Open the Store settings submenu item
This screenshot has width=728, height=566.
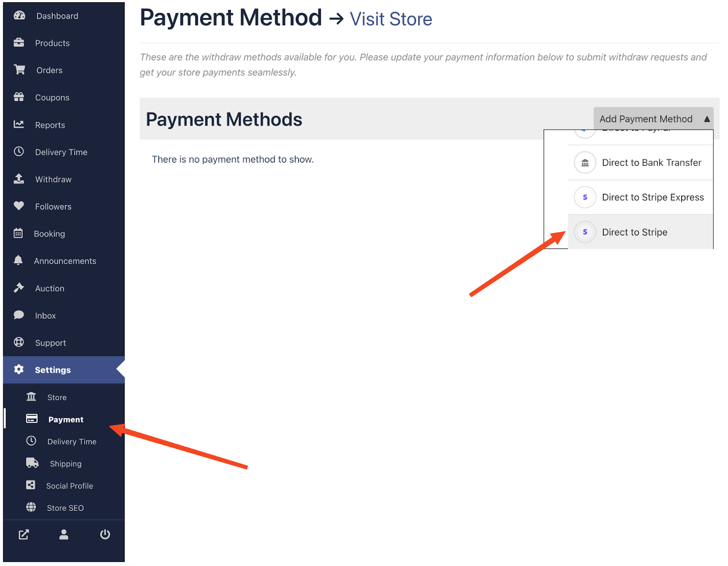57,397
